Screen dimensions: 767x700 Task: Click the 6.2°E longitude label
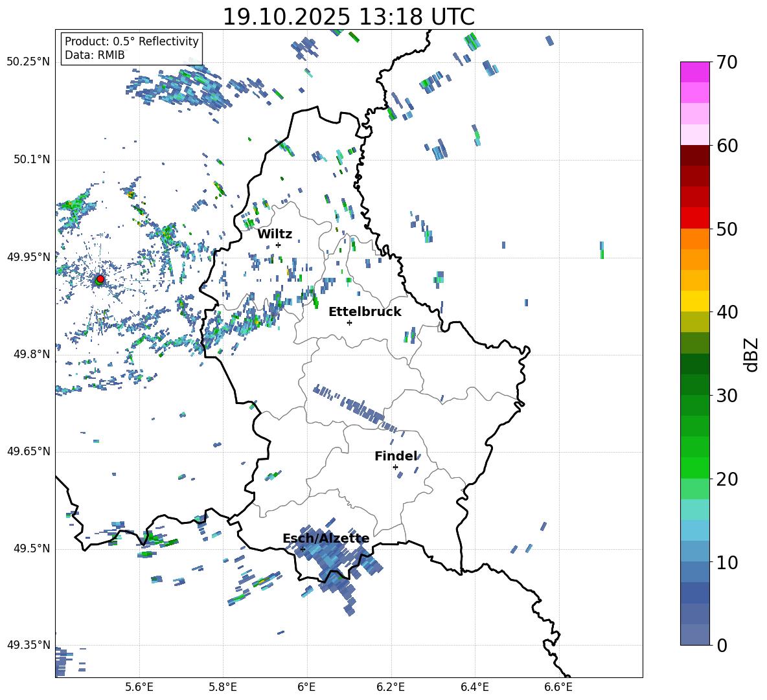[391, 687]
